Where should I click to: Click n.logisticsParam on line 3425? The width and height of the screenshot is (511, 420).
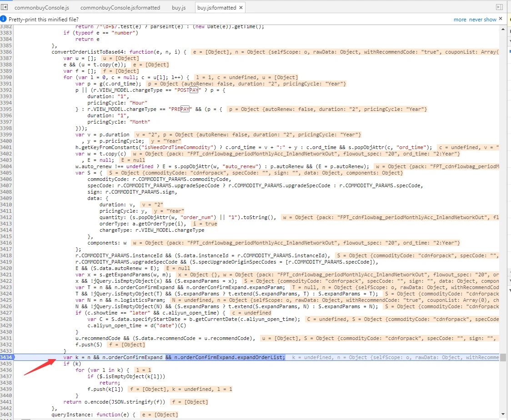tap(141, 300)
